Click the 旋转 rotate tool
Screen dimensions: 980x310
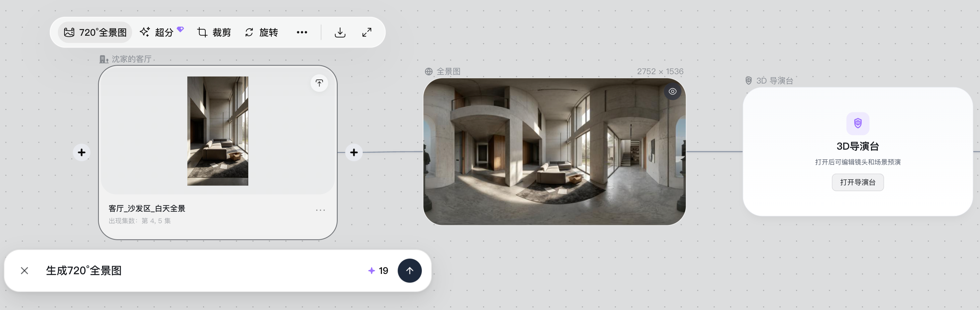point(261,32)
